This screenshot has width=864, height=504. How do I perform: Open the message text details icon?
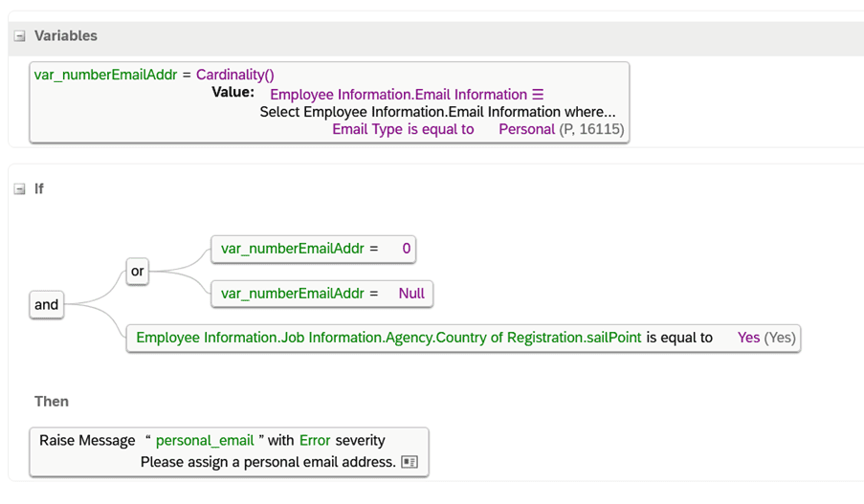[x=410, y=462]
